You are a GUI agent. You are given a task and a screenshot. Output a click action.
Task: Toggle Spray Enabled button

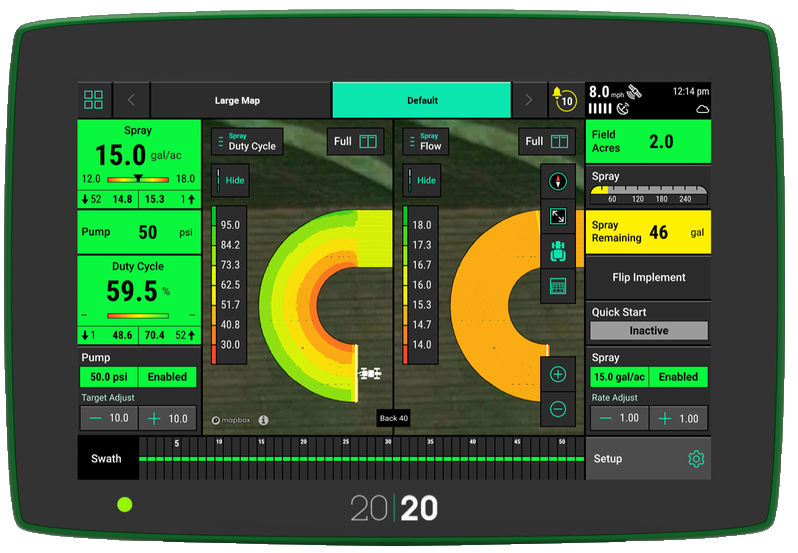[x=678, y=377]
